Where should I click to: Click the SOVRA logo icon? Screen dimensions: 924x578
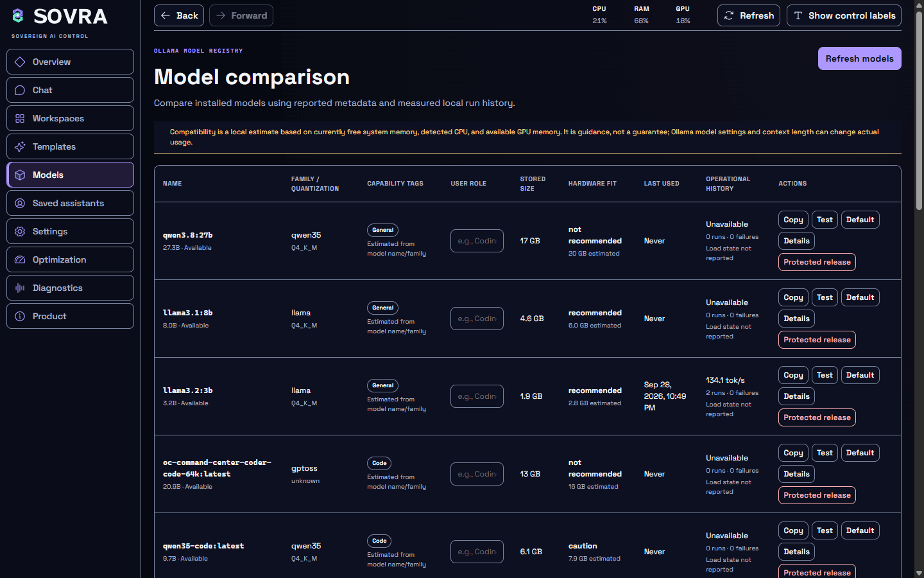18,16
